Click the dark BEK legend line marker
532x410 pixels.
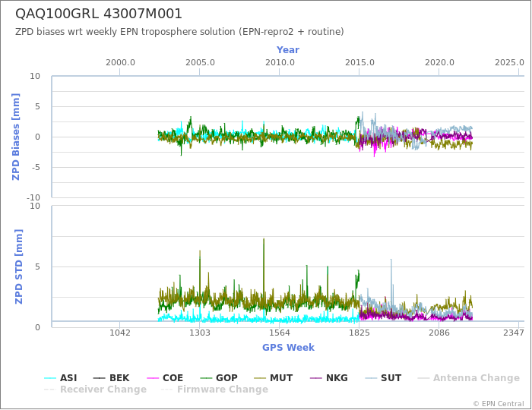(x=99, y=378)
